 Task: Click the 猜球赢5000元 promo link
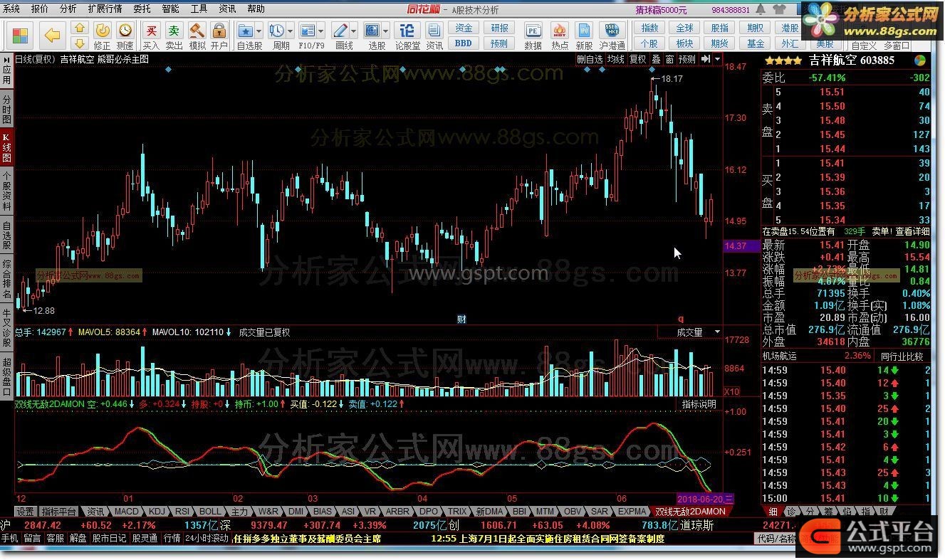[661, 10]
